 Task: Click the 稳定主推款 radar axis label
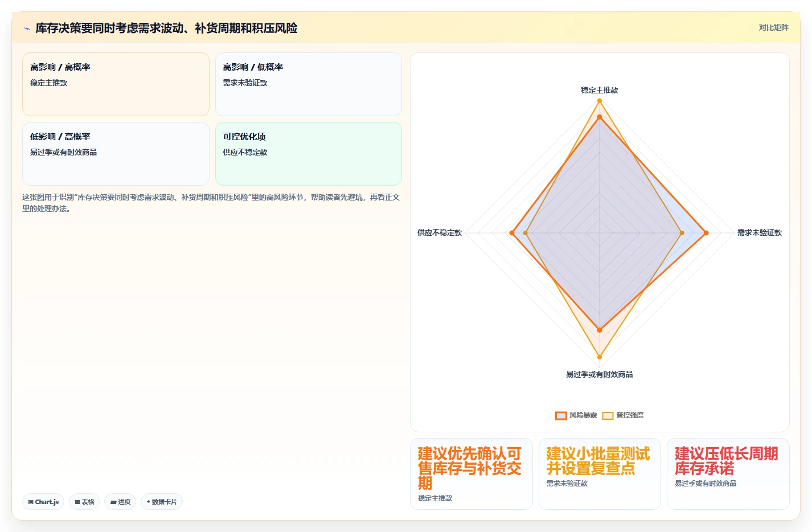(x=599, y=90)
